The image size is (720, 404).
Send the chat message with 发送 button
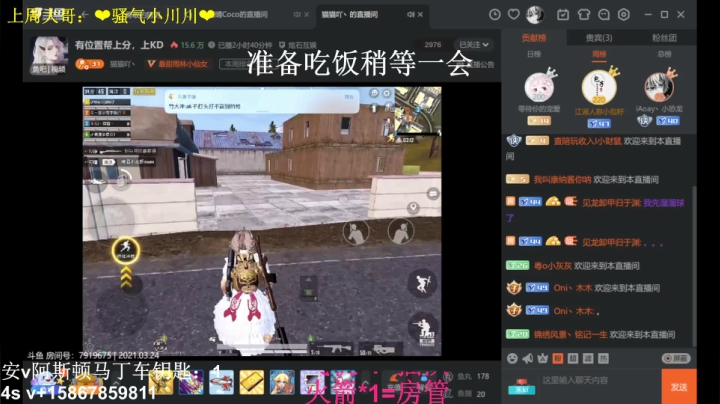point(679,387)
